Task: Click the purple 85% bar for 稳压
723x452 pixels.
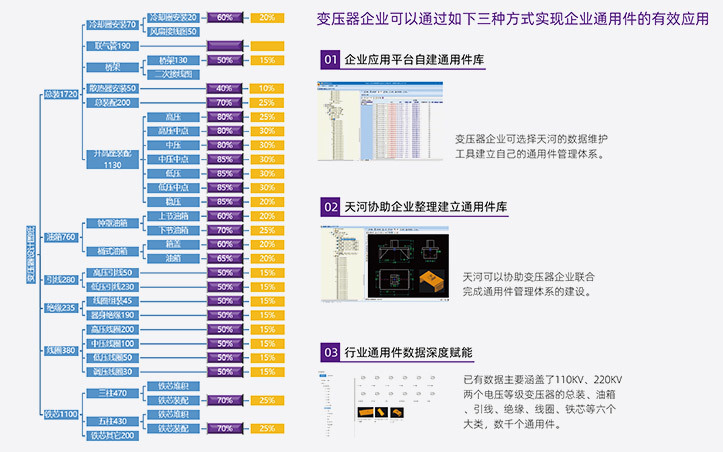Action: coord(225,202)
